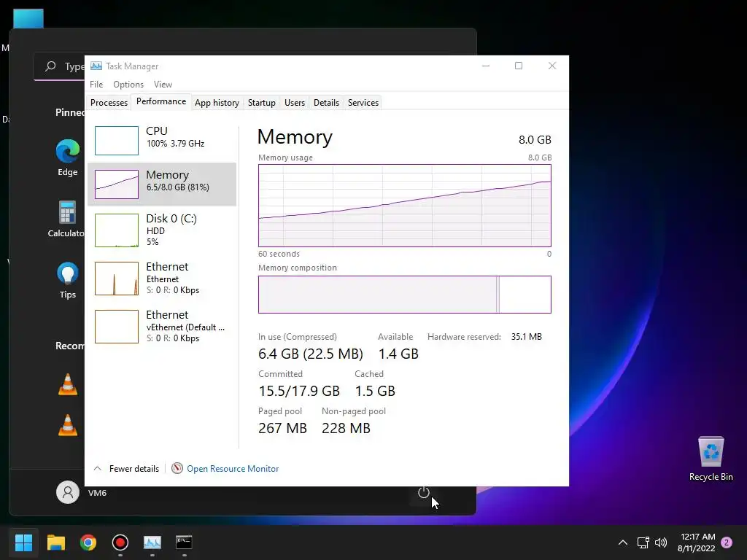Close the Task Manager window
747x560 pixels.
click(x=552, y=66)
